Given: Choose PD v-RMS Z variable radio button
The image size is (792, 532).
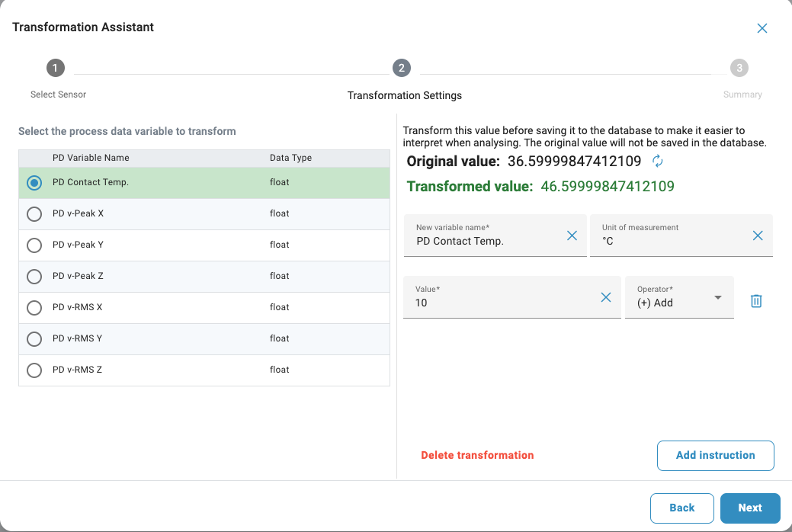Looking at the screenshot, I should click(34, 370).
